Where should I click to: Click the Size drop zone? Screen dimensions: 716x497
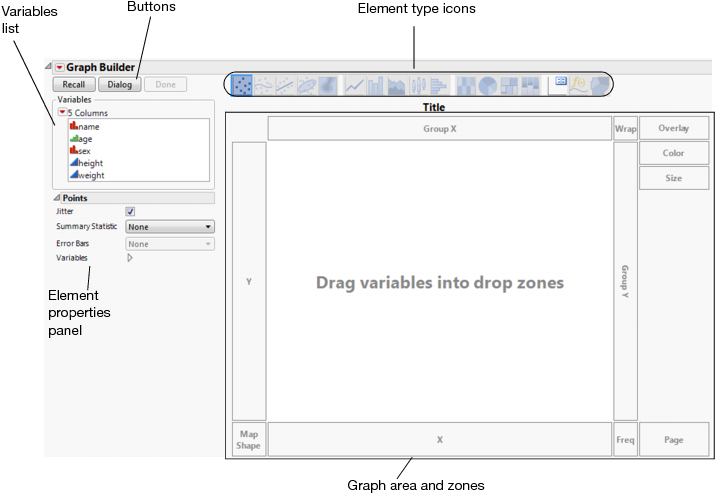pyautogui.click(x=674, y=178)
